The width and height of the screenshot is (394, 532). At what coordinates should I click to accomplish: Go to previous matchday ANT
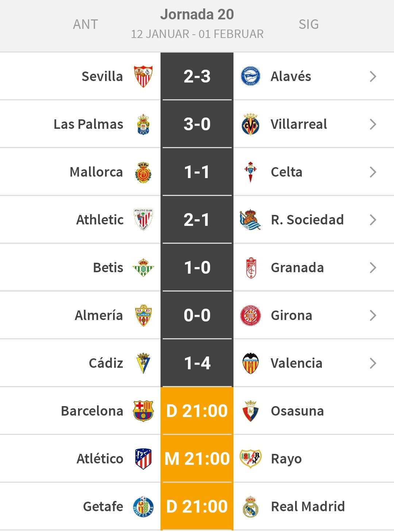point(85,24)
